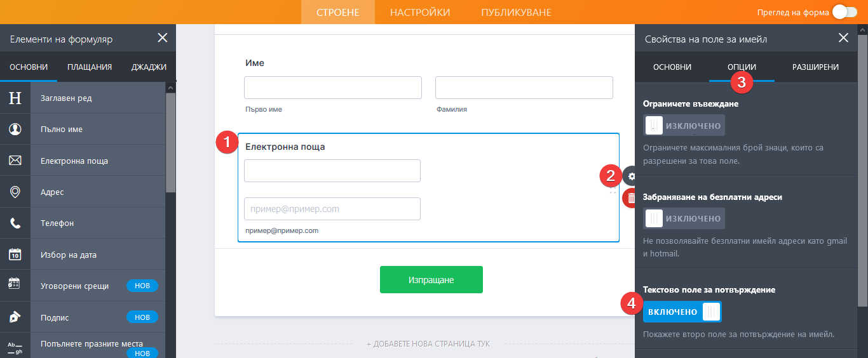This screenshot has width=868, height=358.
Task: Select the Избор на дата calendar icon
Action: 15,255
